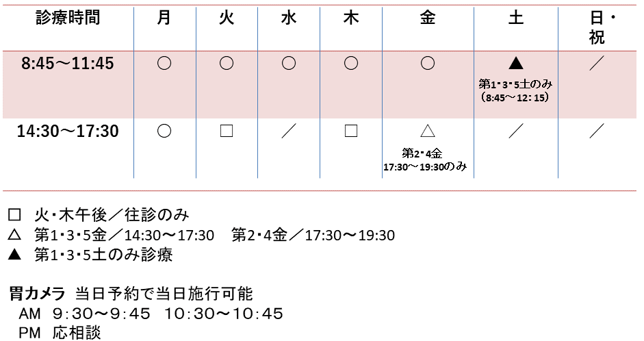644x341 pixels.
Task: Click the 胃カメラ heading text
Action: coord(38,294)
